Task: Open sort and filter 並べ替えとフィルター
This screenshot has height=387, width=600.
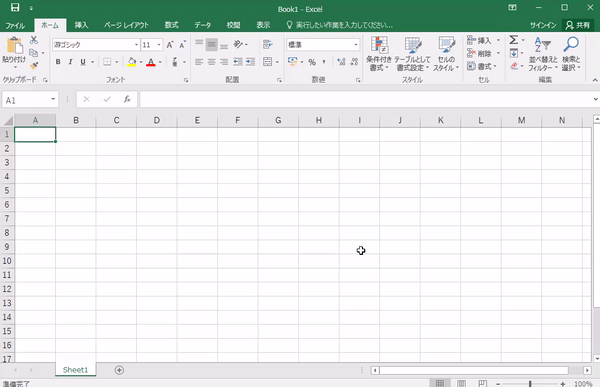Action: (543, 54)
